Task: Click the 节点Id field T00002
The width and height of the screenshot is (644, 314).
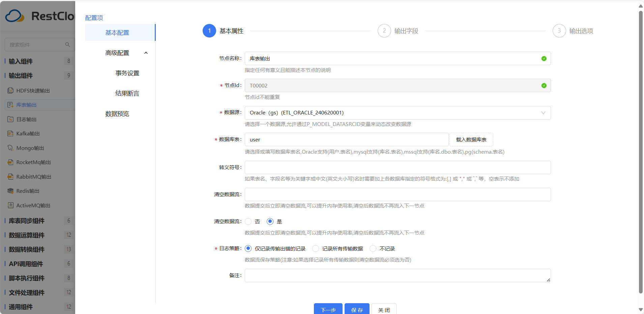Action: tap(398, 85)
